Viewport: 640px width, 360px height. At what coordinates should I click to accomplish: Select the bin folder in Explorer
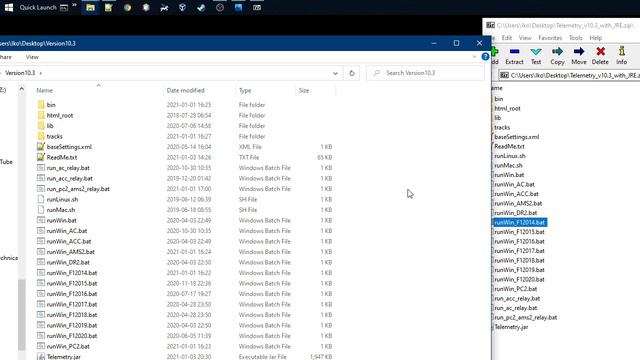(x=51, y=105)
